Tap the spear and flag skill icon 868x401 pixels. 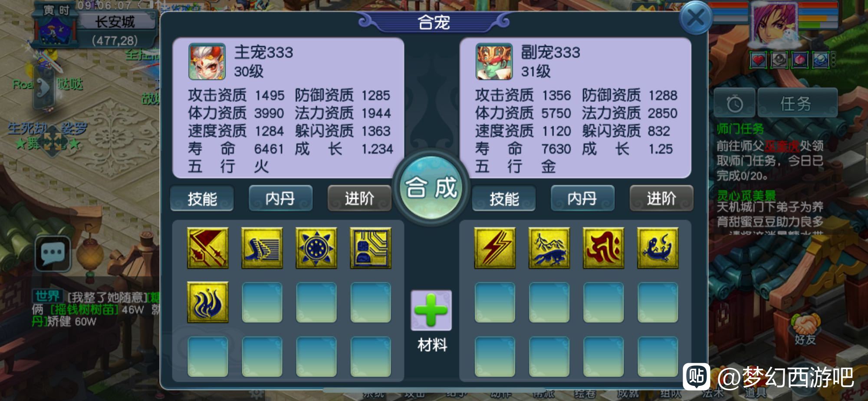tap(207, 248)
